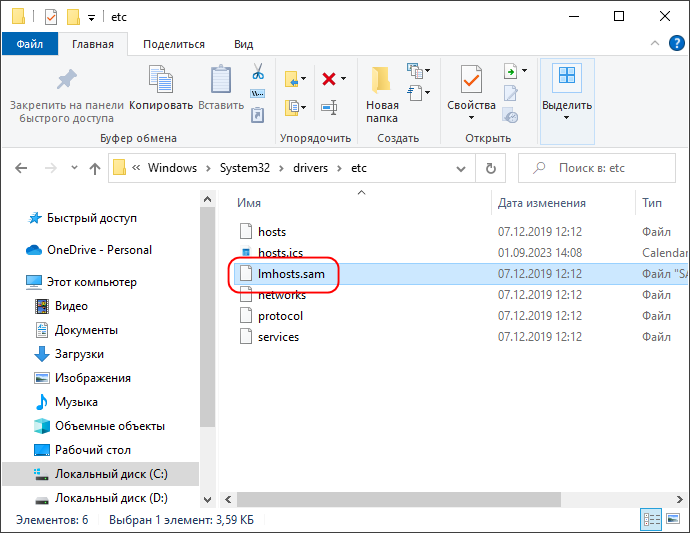This screenshot has height=533, width=690.
Task: Click the Edit pencil icon in Открыть group
Action: point(510,93)
